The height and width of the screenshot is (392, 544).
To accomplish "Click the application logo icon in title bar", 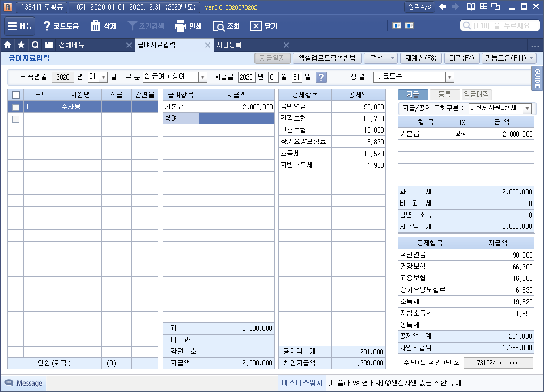I will [x=7, y=7].
